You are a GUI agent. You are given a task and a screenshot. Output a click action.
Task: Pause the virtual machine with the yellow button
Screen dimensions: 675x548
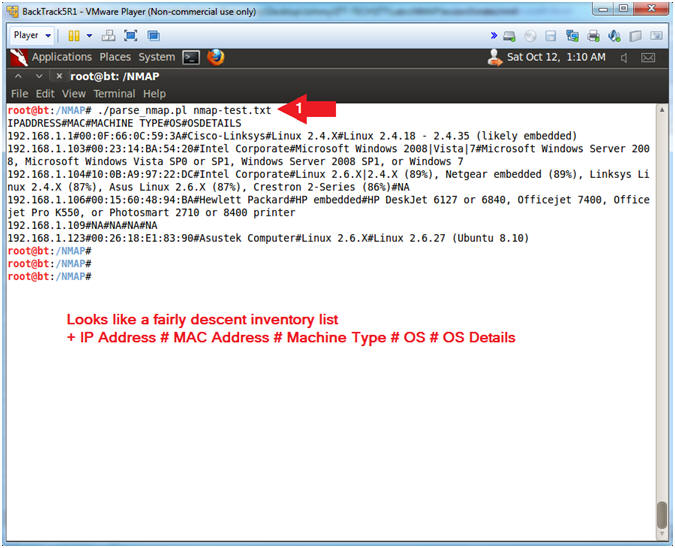tap(74, 36)
